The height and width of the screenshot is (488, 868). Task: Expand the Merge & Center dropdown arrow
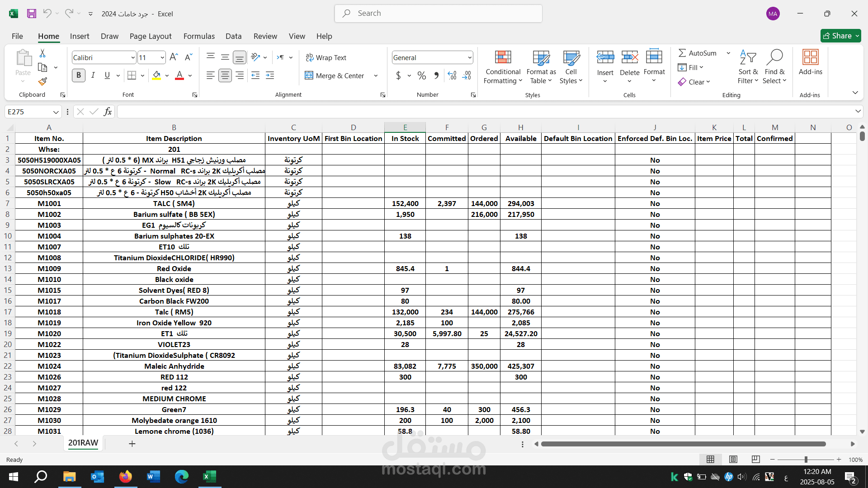point(376,75)
